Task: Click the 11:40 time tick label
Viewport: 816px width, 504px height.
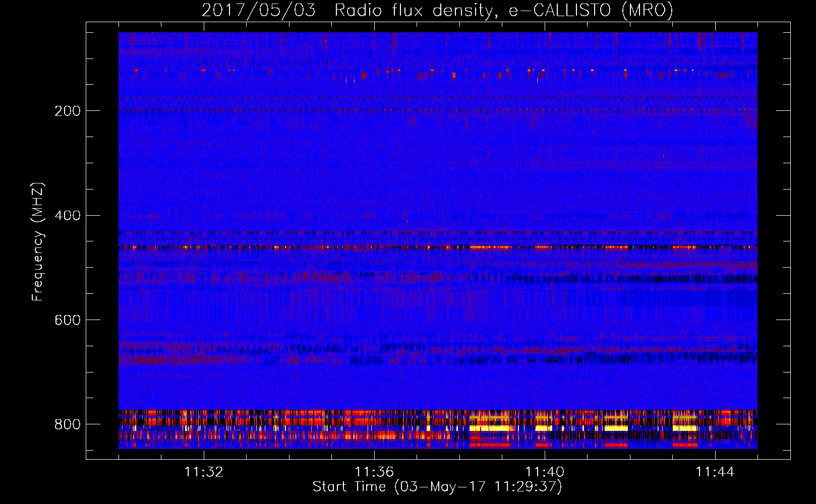Action: pyautogui.click(x=545, y=472)
